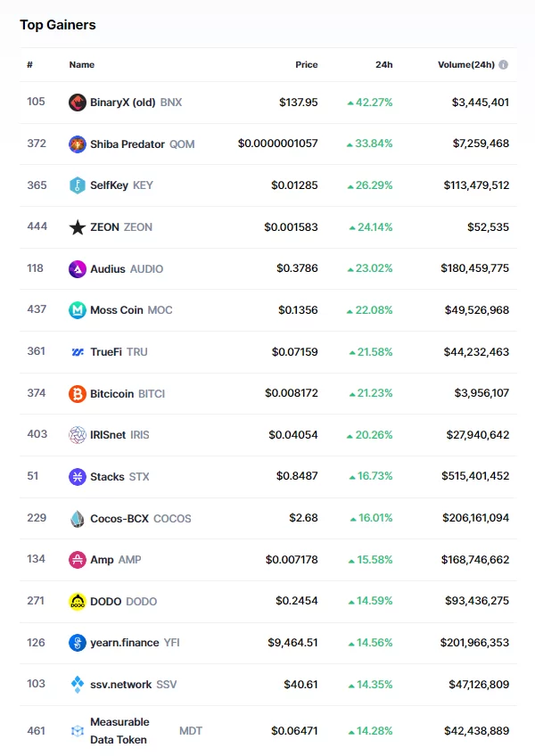Click the Stacks coin logo icon
Viewport: 535px width, 756px height.
click(78, 477)
